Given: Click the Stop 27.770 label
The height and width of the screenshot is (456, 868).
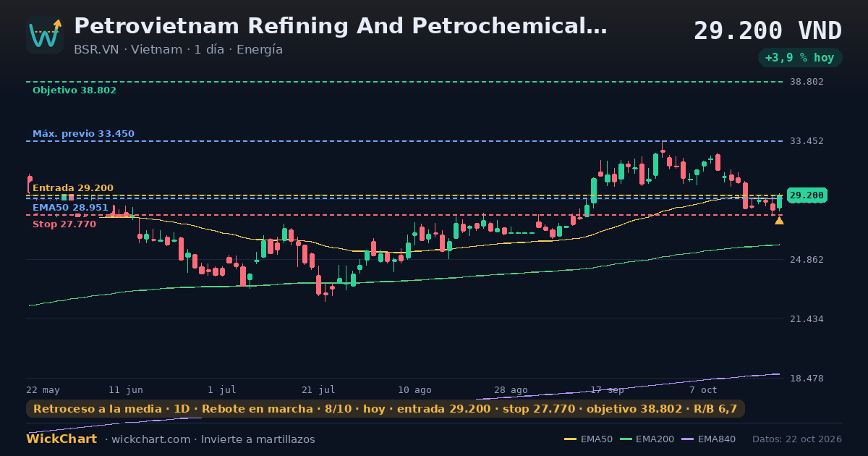Looking at the screenshot, I should tap(64, 224).
